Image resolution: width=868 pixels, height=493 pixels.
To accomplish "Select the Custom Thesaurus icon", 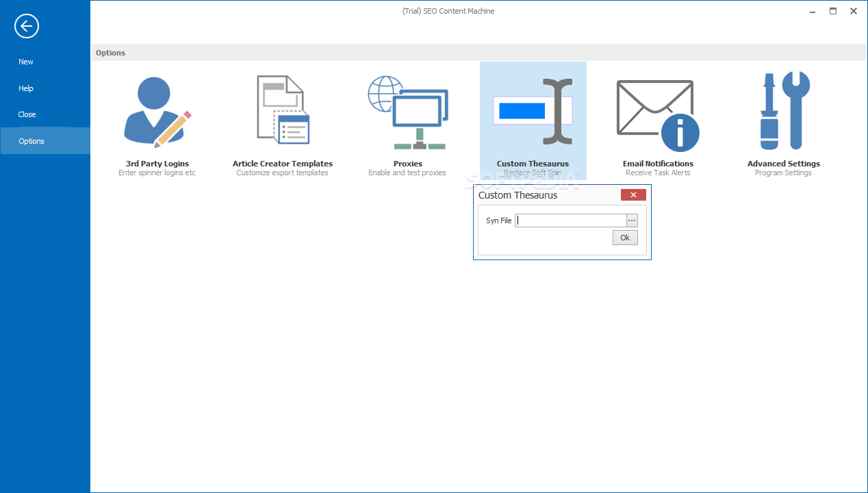I will [533, 111].
